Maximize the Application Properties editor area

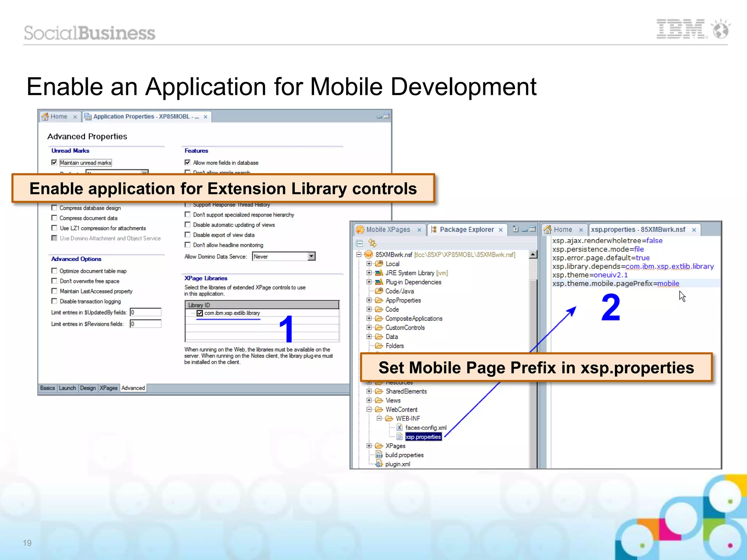click(387, 116)
